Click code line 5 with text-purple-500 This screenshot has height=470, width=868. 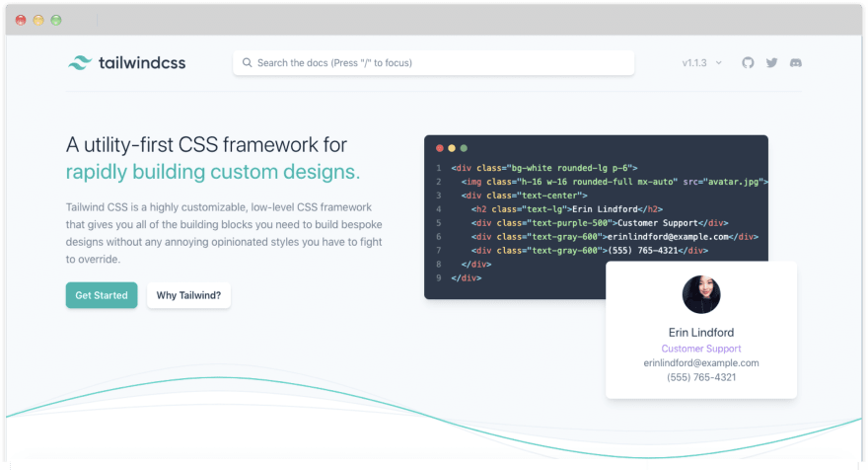[x=600, y=223]
